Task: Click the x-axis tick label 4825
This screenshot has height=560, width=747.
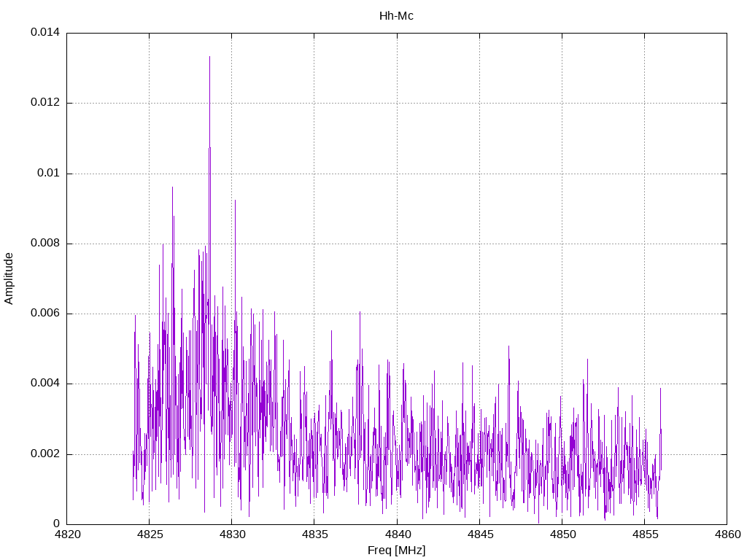Action: point(150,534)
